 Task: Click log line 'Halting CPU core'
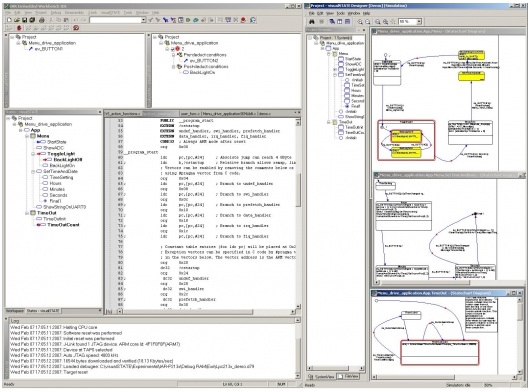click(53, 327)
